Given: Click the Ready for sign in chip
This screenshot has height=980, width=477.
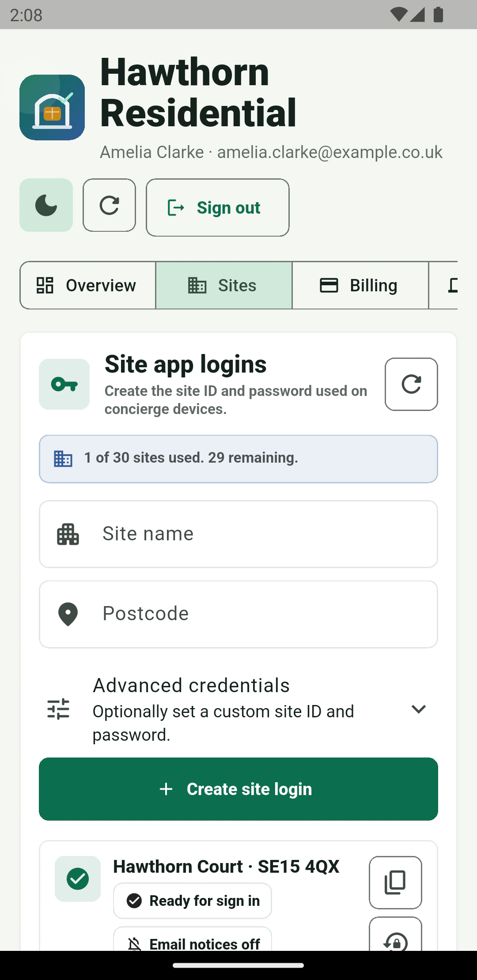Looking at the screenshot, I should click(193, 901).
